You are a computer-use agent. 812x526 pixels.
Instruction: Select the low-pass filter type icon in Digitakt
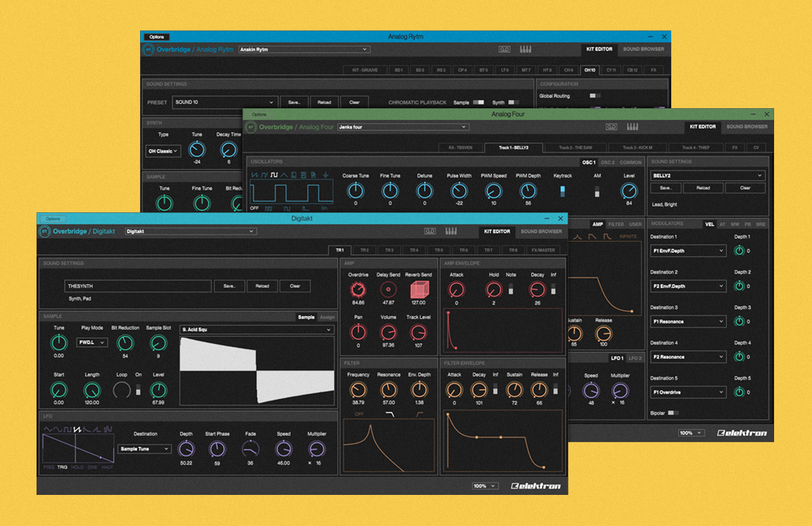pos(389,414)
